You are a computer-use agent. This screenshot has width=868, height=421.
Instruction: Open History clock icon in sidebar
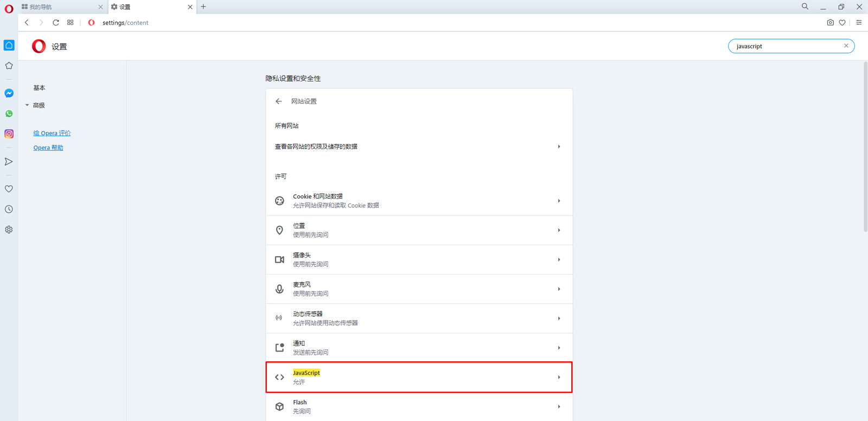9,209
